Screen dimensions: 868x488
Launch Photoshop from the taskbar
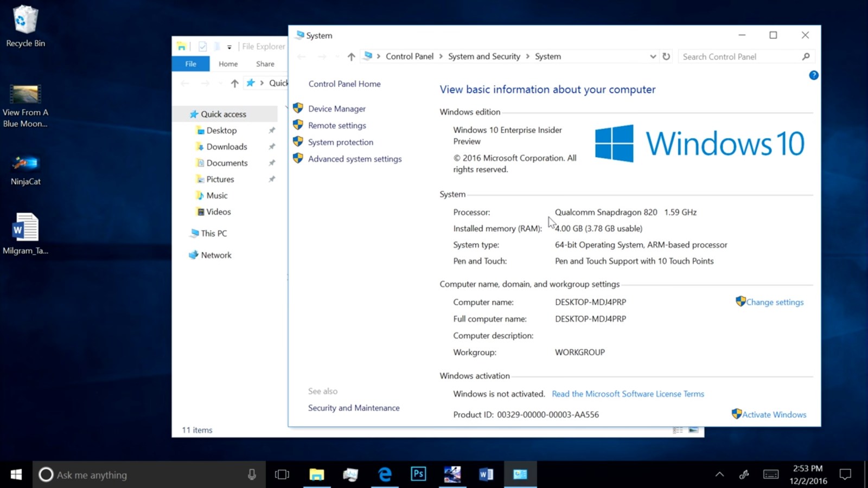tap(418, 474)
